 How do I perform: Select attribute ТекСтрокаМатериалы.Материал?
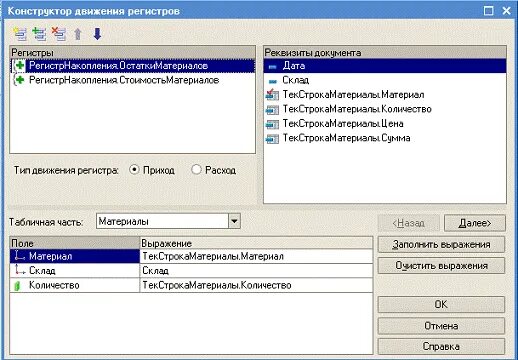point(385,95)
